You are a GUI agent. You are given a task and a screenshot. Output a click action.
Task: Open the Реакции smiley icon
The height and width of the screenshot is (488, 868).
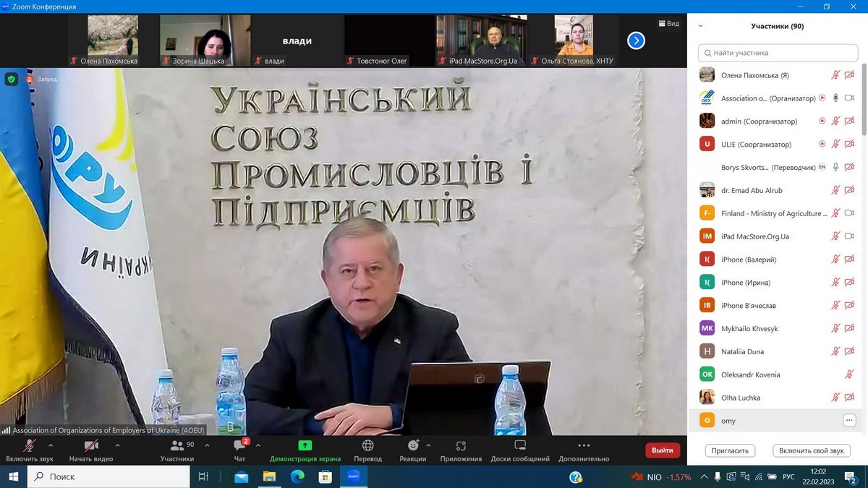point(413,446)
